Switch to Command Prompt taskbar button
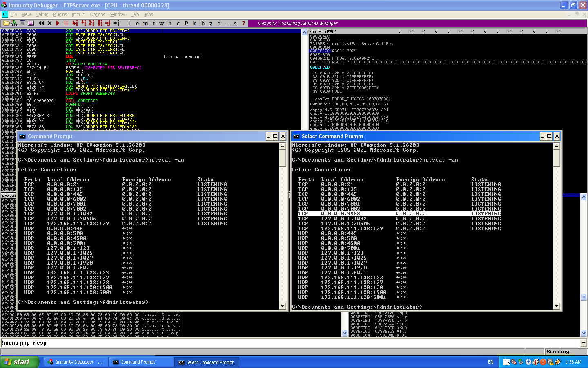 coord(141,362)
